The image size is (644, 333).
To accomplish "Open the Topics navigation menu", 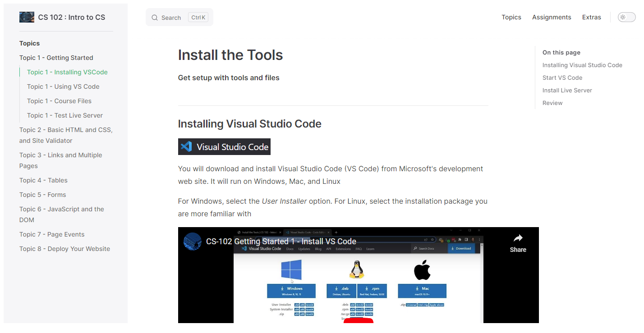I will (x=511, y=17).
